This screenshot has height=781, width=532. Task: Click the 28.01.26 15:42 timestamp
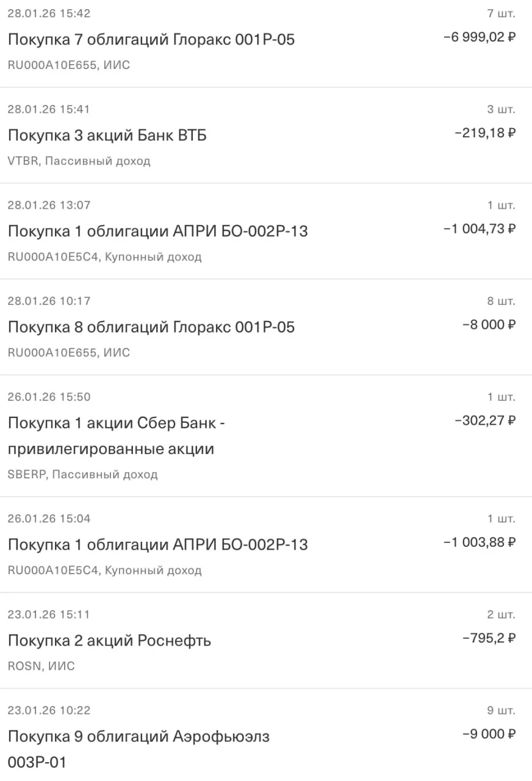(x=49, y=13)
